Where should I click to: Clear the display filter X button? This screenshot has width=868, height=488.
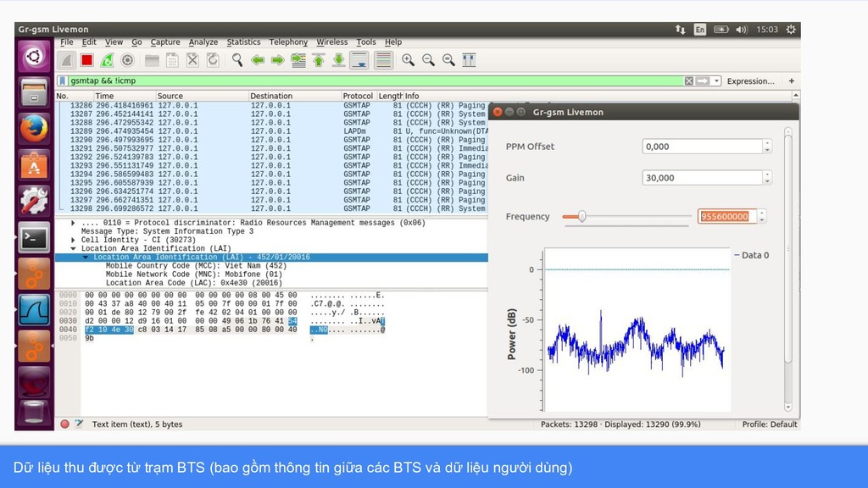[x=688, y=80]
